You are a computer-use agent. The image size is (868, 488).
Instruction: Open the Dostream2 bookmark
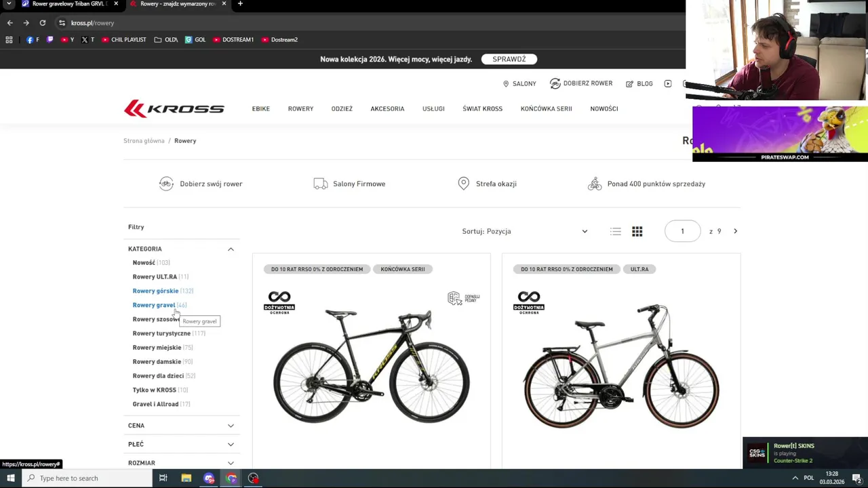[279, 40]
